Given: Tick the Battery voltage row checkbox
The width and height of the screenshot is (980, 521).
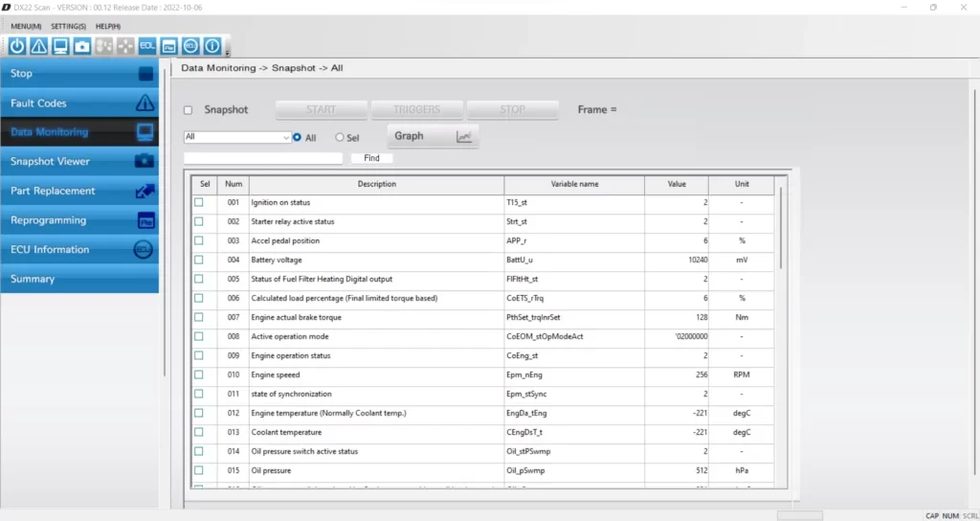Looking at the screenshot, I should pyautogui.click(x=199, y=260).
